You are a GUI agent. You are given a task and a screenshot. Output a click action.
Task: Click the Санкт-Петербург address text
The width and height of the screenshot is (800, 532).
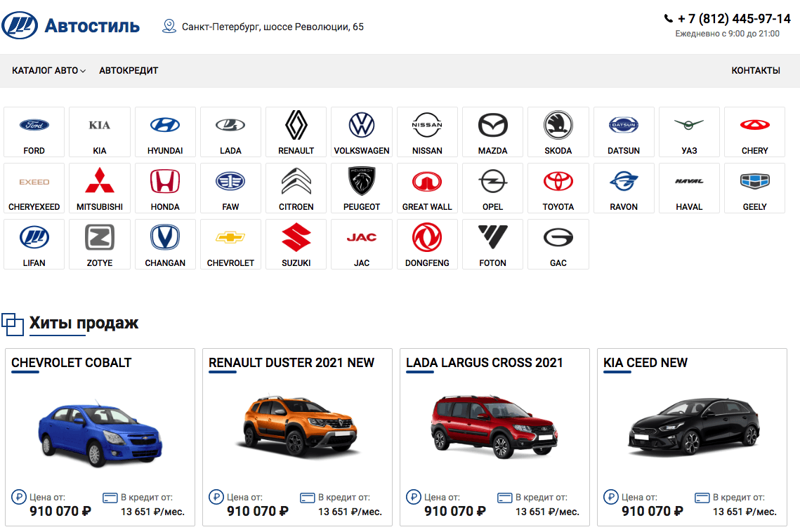click(x=273, y=27)
